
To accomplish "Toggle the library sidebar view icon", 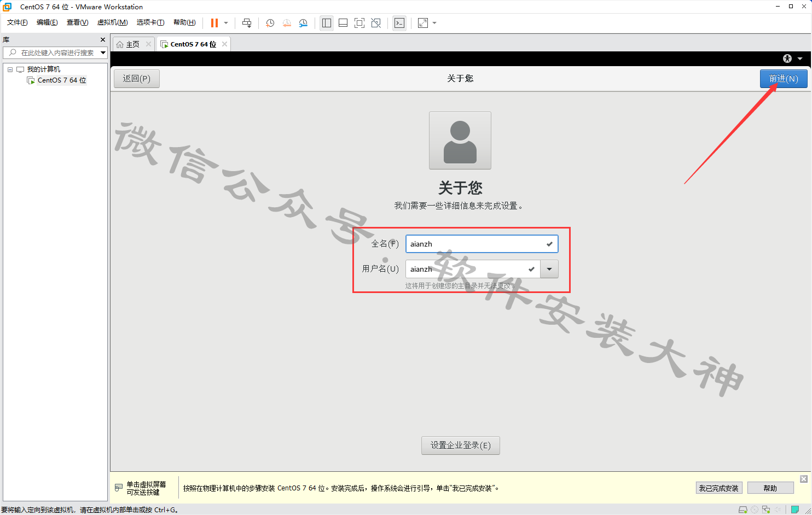I will coord(327,23).
